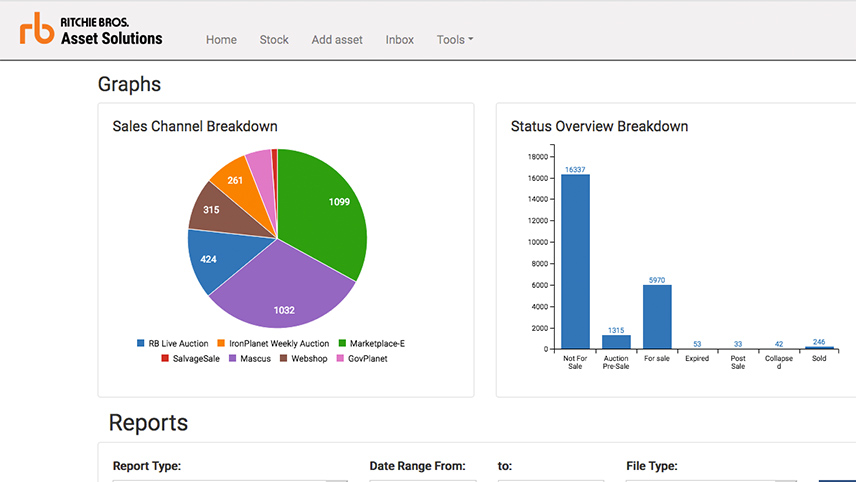The width and height of the screenshot is (856, 482).
Task: Click the Sales Channel Breakdown title
Action: pyautogui.click(x=195, y=126)
